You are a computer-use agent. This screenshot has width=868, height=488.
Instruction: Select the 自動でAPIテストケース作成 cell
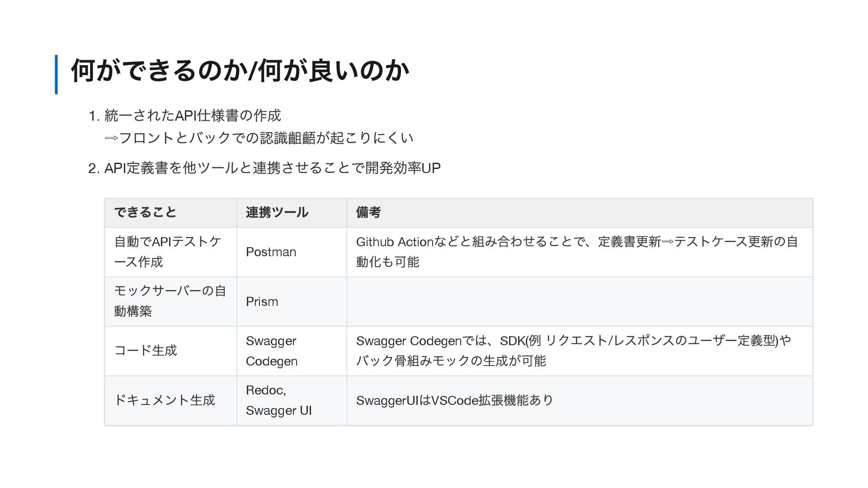(x=168, y=252)
